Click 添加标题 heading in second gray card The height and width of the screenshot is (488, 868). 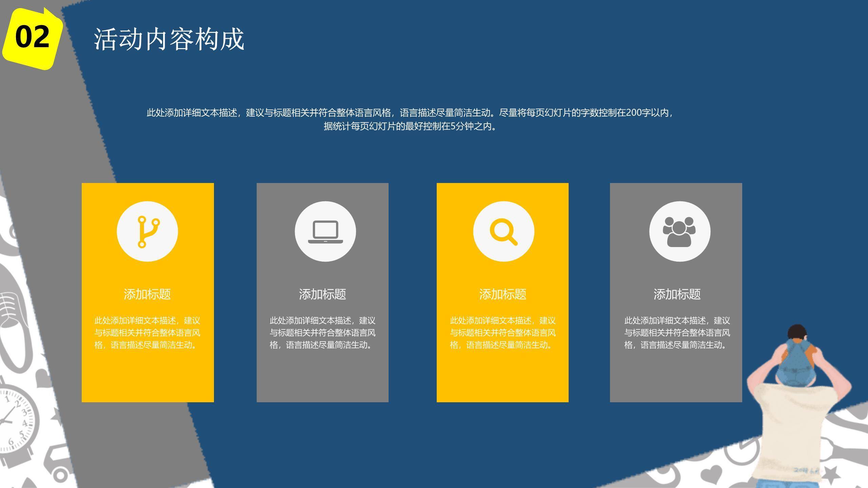pos(322,294)
